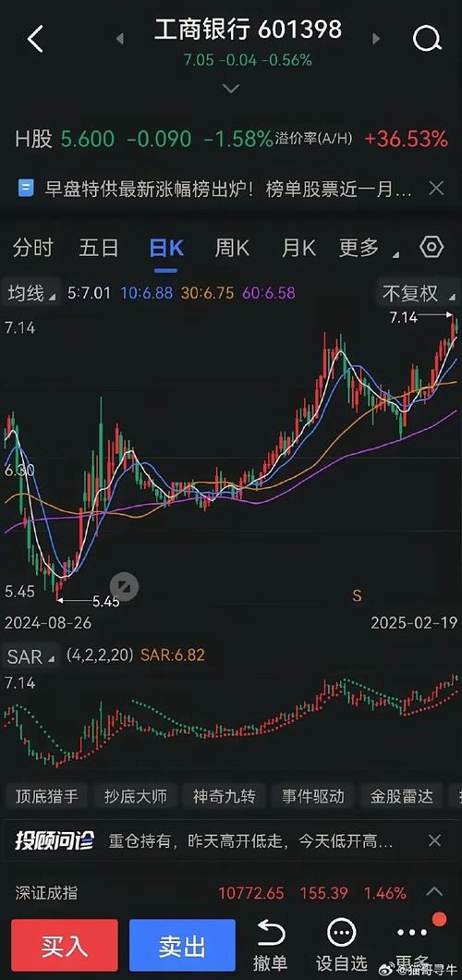This screenshot has height=980, width=462.
Task: Dismiss the 早盘特供 news banner
Action: [x=436, y=188]
